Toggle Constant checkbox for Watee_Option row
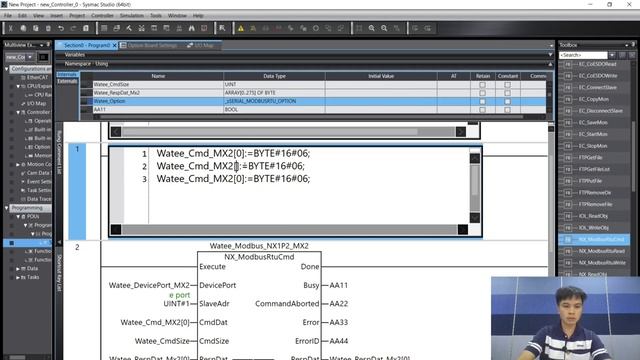640x360 pixels. click(x=507, y=101)
